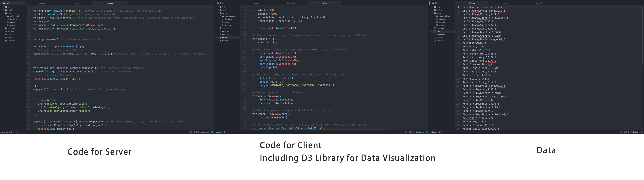
Task: Click style.css file icon in left server.js window
Action: point(6,41)
